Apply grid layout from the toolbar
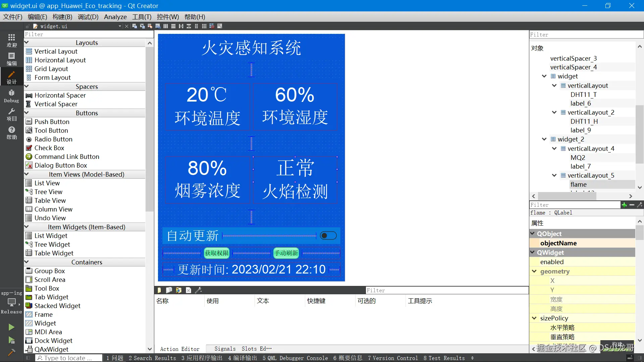Image resolution: width=644 pixels, height=362 pixels. pyautogui.click(x=204, y=26)
